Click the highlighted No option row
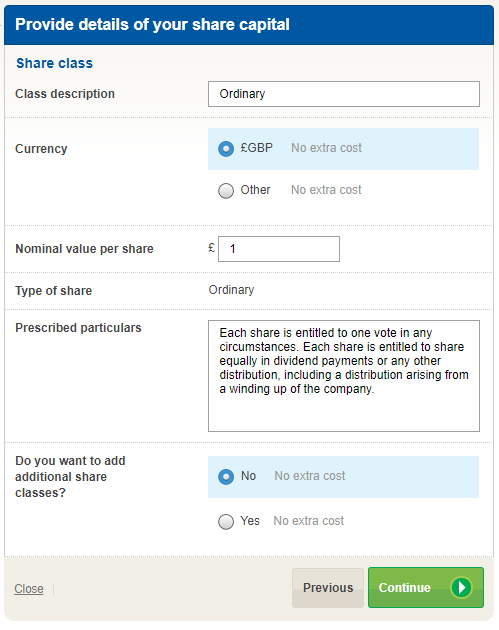Screen dimensions: 499x630 pos(344,477)
